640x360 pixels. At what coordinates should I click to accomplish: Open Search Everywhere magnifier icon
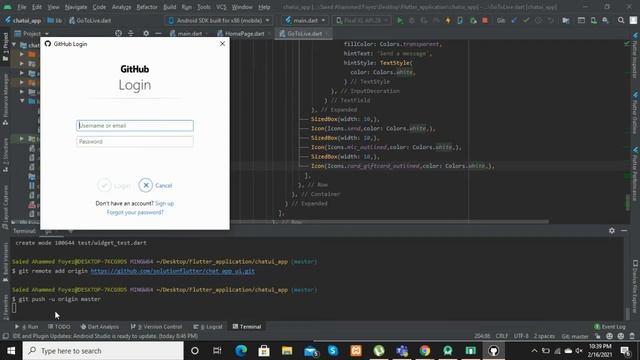point(621,20)
